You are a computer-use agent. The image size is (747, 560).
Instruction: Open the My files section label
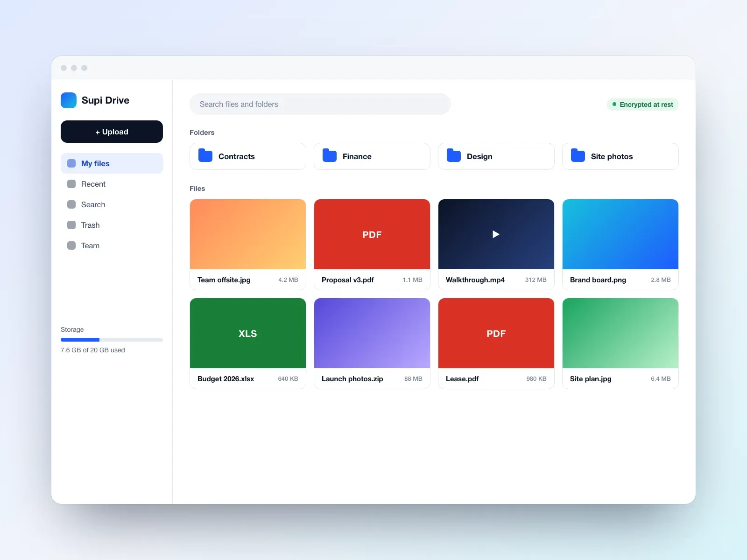(95, 163)
